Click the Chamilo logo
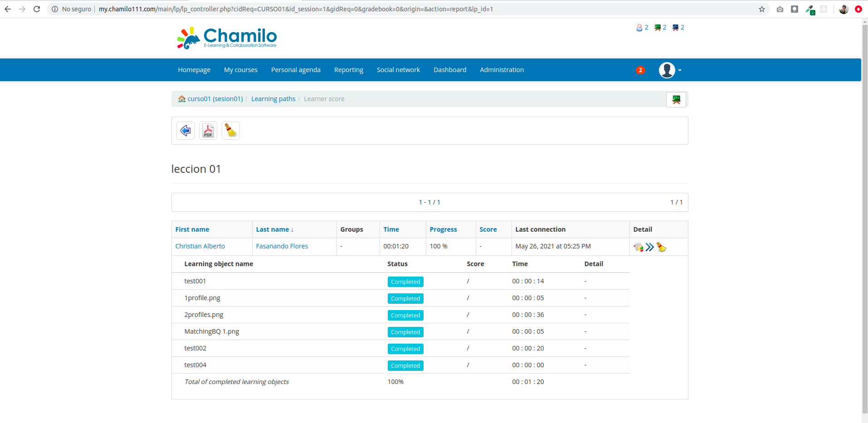This screenshot has height=423, width=868. (x=226, y=38)
